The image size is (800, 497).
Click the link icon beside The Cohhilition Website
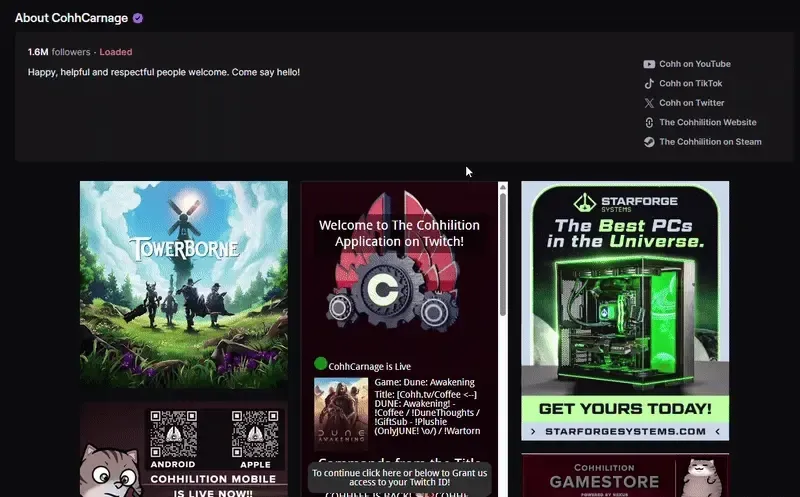tap(649, 122)
